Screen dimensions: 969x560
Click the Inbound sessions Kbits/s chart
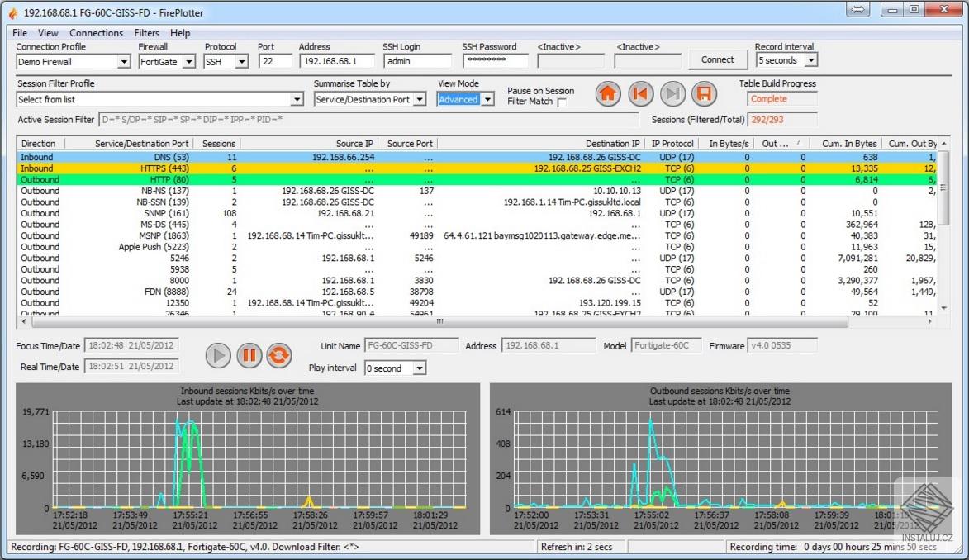248,459
